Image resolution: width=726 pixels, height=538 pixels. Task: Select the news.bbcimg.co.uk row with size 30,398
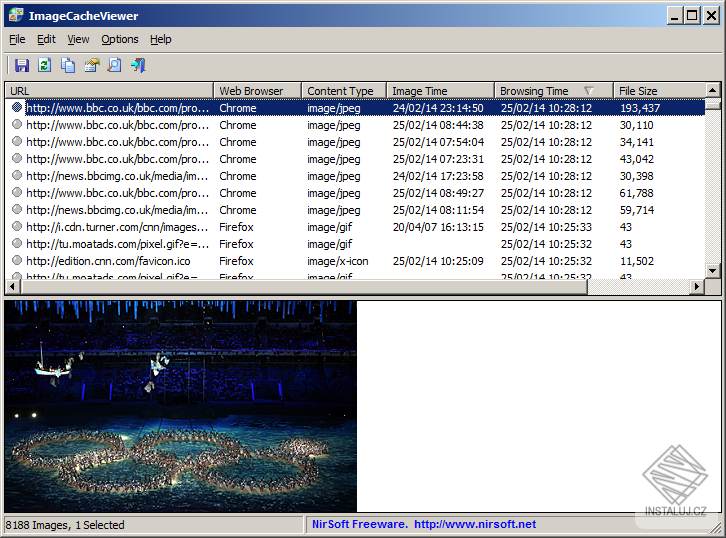[x=355, y=176]
